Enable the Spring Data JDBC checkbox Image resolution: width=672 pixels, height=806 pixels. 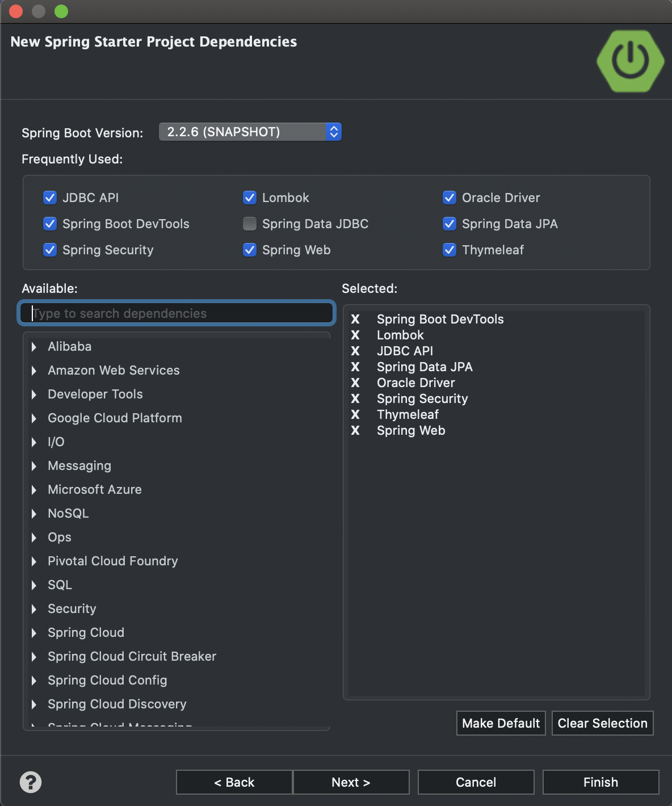pyautogui.click(x=250, y=224)
